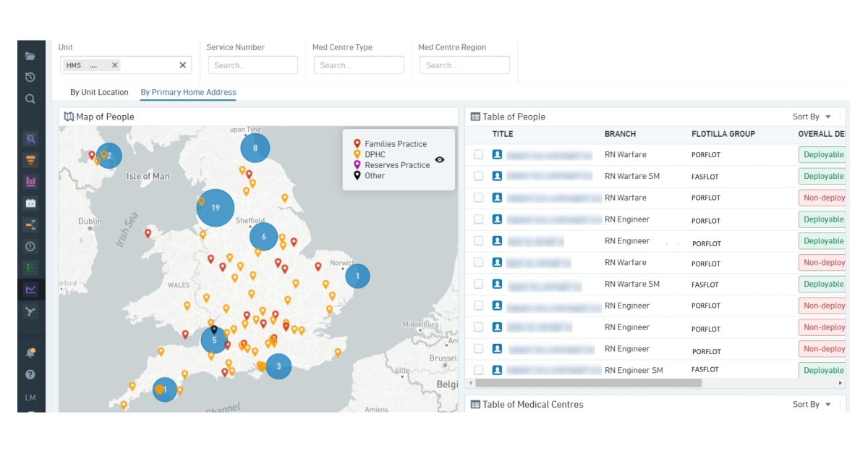Click the Service Number search field
The image size is (868, 454).
[x=252, y=64]
